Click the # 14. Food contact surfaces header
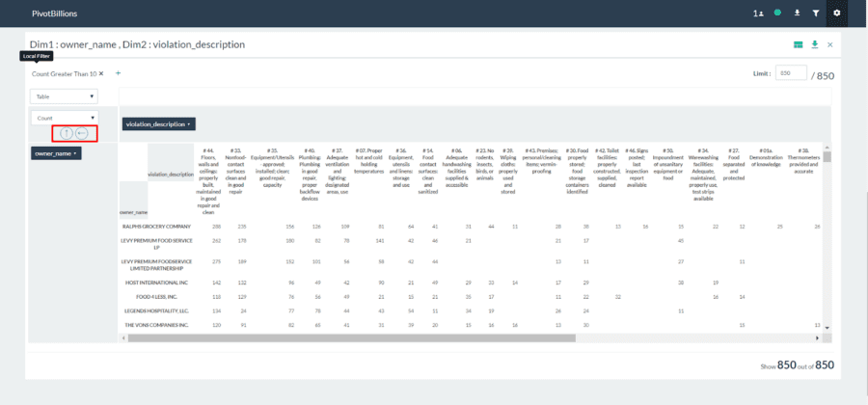The height and width of the screenshot is (405, 868). [x=427, y=171]
